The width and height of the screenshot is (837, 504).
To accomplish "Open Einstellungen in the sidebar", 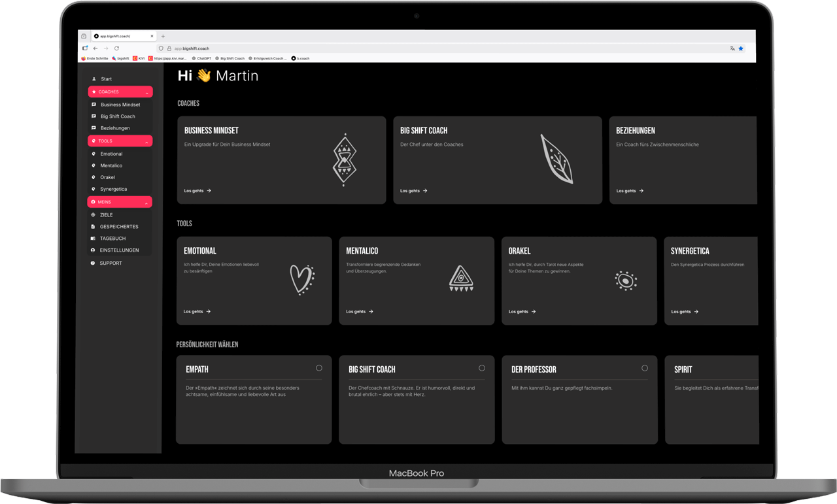I will point(119,250).
